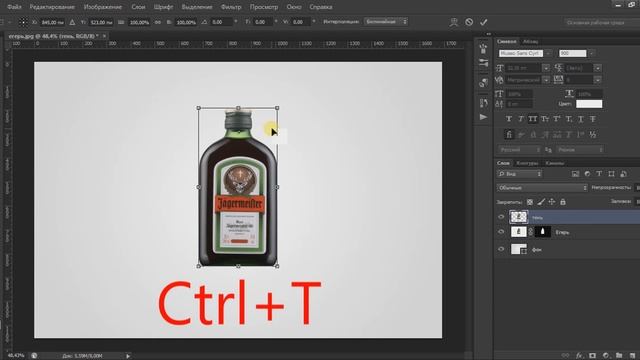Select the Фон layer row
This screenshot has height=360, width=640.
pos(567,249)
